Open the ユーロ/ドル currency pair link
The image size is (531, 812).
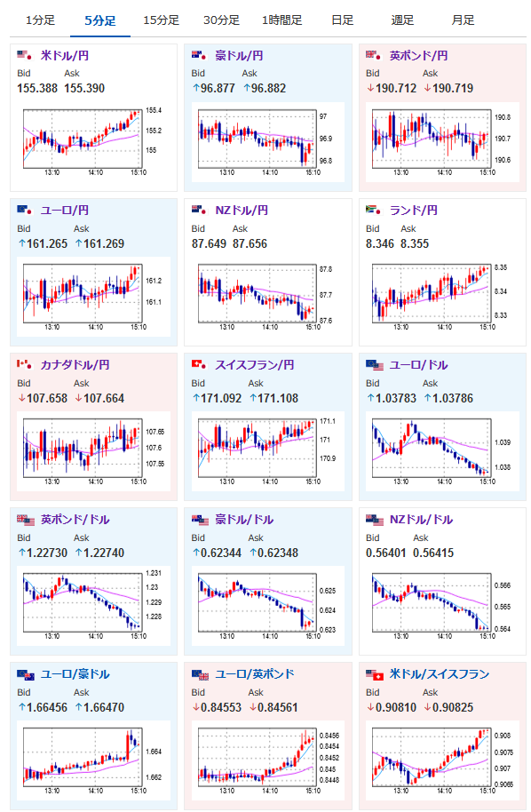click(x=418, y=365)
